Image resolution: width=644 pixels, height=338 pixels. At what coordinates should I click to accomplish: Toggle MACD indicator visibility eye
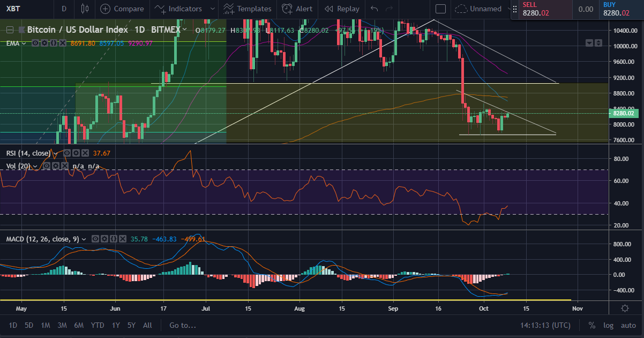tap(95, 239)
